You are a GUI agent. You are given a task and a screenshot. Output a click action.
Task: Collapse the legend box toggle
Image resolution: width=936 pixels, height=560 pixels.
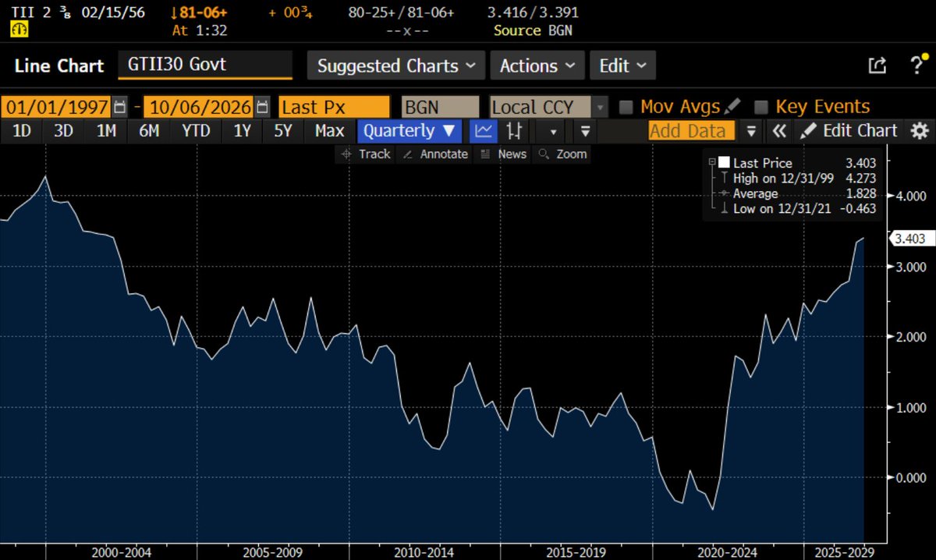click(x=711, y=162)
